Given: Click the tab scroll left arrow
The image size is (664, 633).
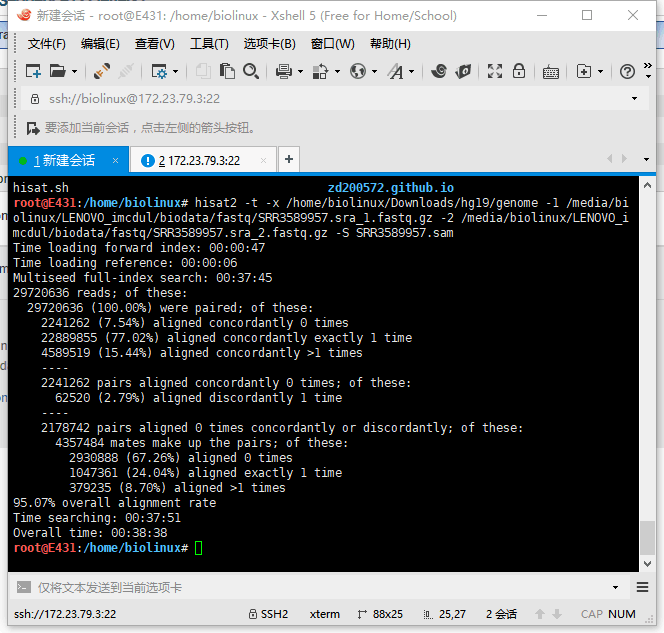Looking at the screenshot, I should [610, 159].
